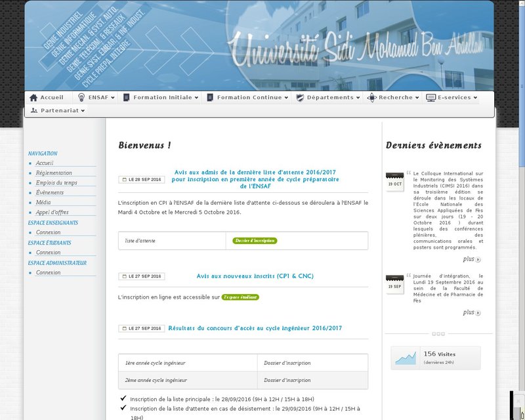This screenshot has height=420, width=525.
Task: Click the document icon beside Formation Initiale
Action: [126, 98]
